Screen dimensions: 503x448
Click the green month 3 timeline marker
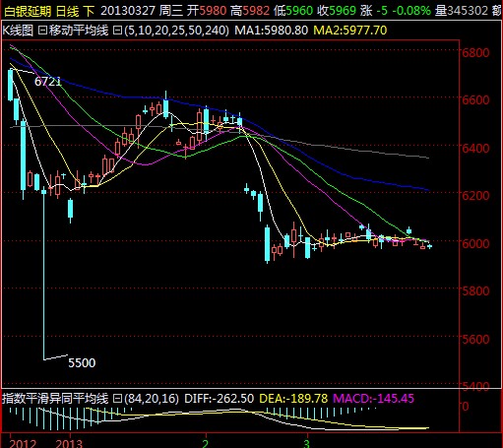[x=306, y=443]
